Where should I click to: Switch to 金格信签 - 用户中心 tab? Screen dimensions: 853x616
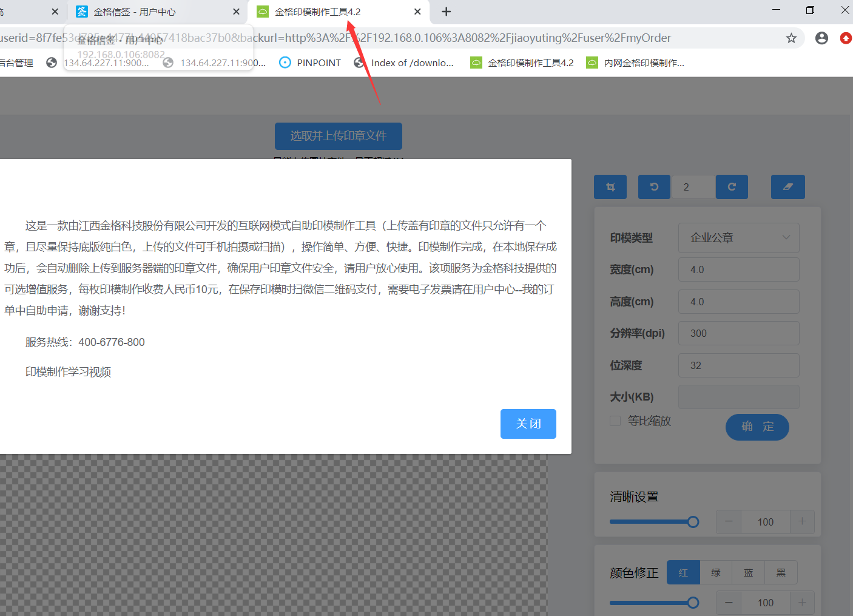(x=135, y=12)
